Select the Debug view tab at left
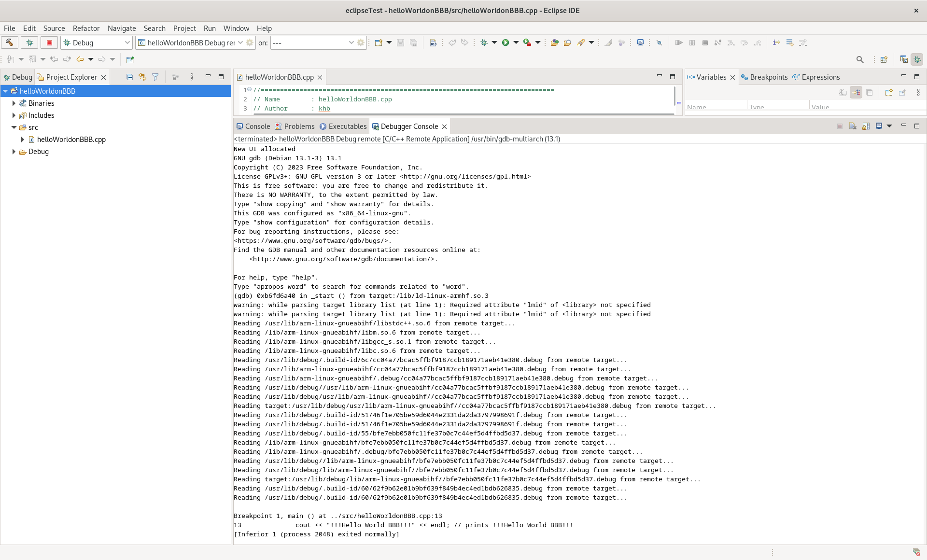The height and width of the screenshot is (560, 927). (18, 77)
